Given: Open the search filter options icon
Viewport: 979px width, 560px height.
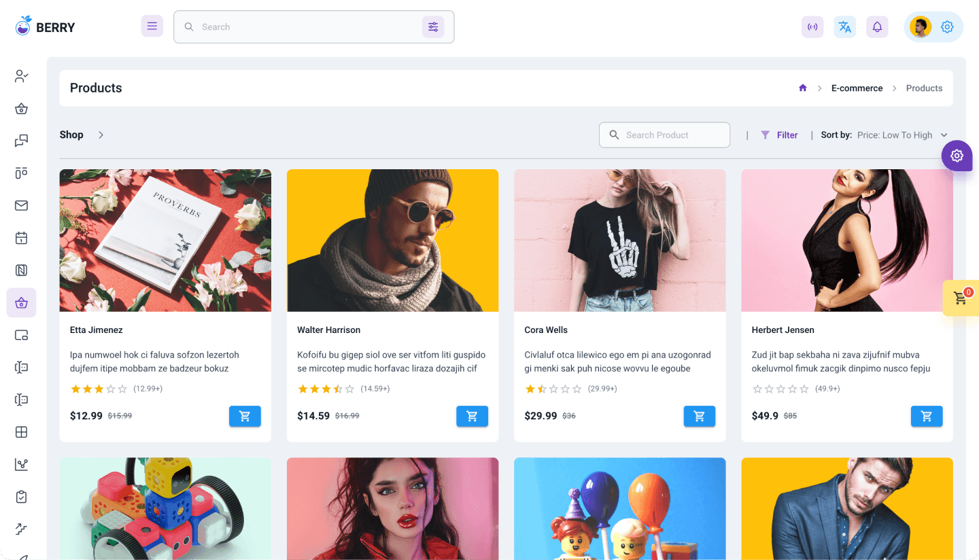Looking at the screenshot, I should 432,27.
